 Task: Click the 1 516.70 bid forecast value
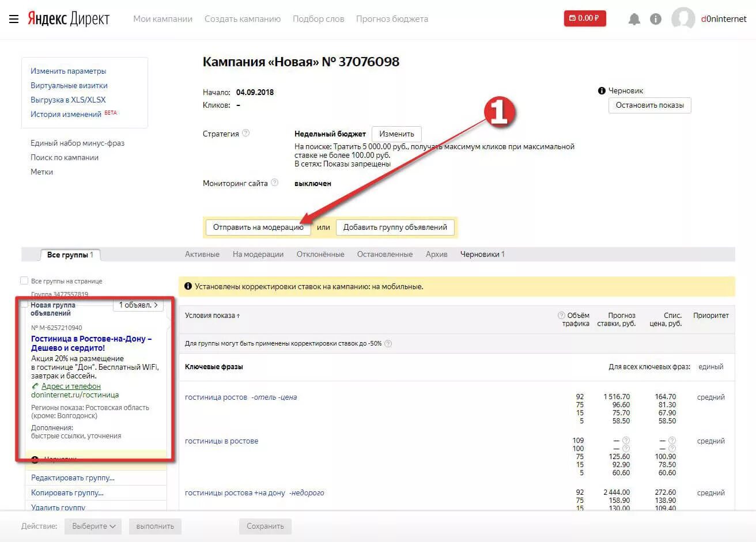coord(617,396)
